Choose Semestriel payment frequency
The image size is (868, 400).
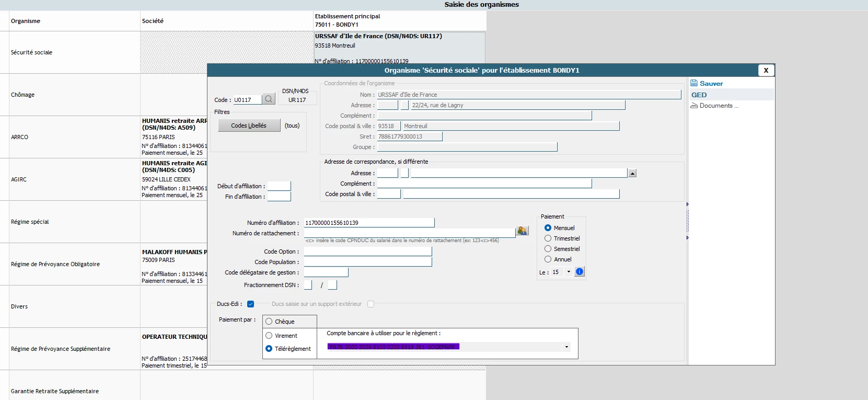(548, 249)
